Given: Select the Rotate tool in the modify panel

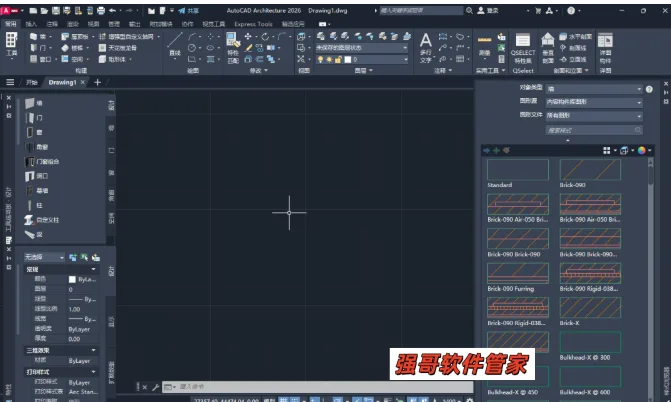Looking at the screenshot, I should click(265, 37).
